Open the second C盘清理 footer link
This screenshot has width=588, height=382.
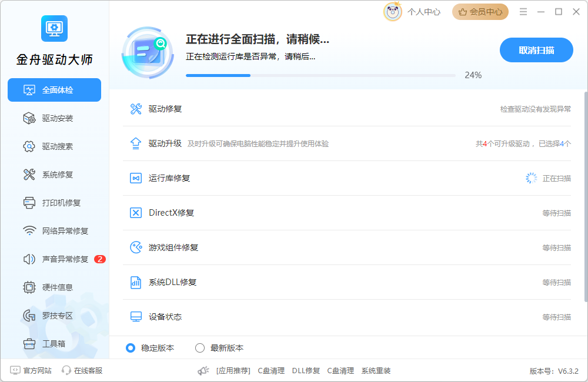tap(340, 371)
